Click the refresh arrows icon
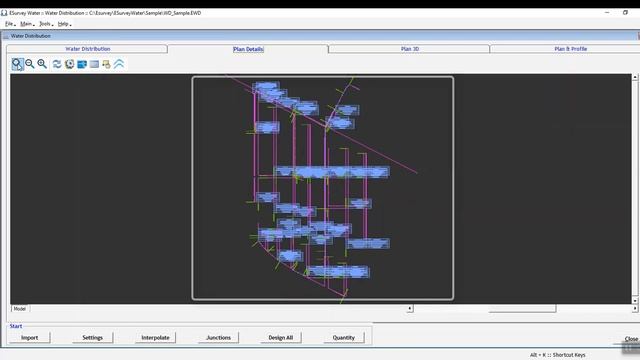This screenshot has height=360, width=640. tap(57, 64)
